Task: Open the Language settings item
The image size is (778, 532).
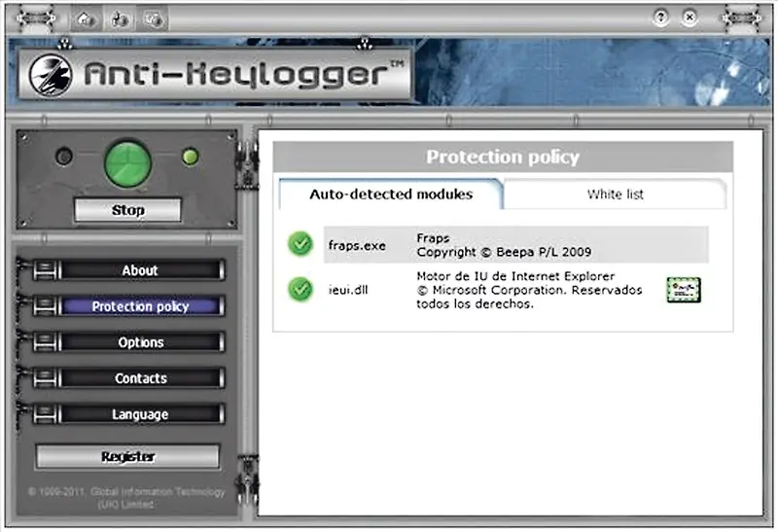Action: (140, 414)
